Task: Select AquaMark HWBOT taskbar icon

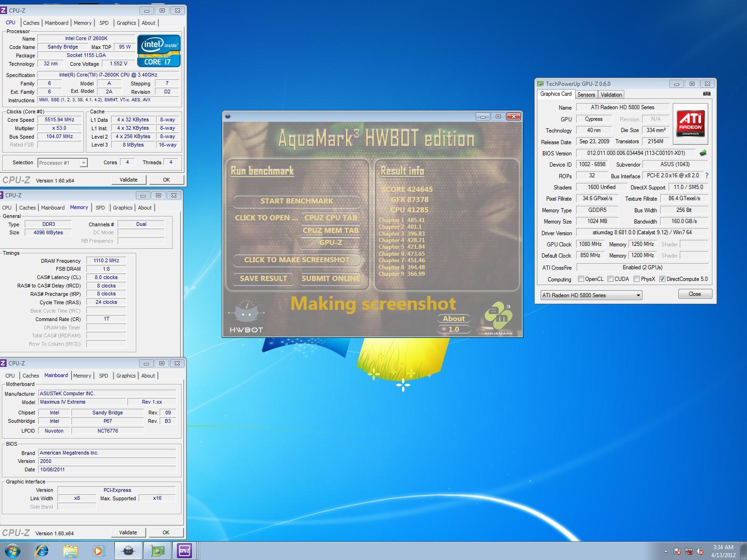Action: (128, 551)
